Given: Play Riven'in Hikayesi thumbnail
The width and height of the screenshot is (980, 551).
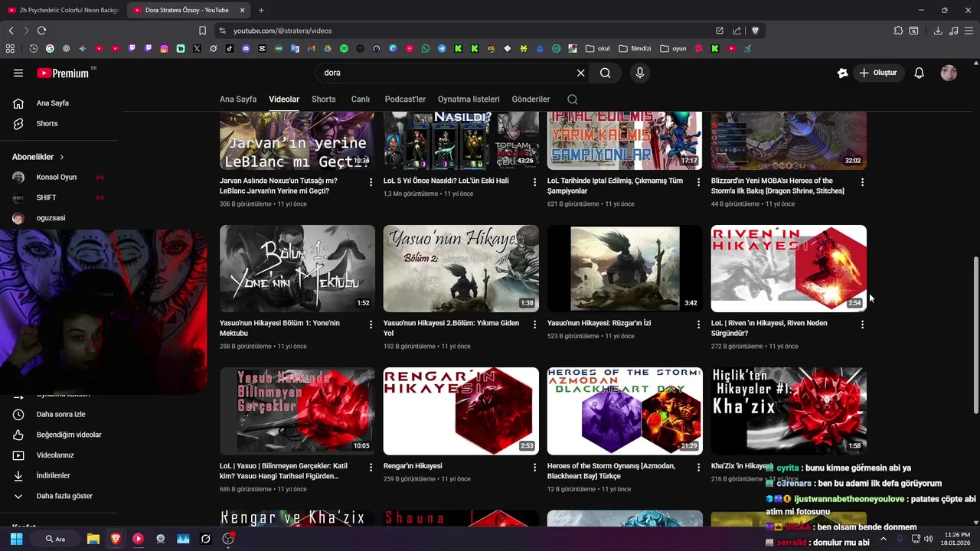Looking at the screenshot, I should [x=789, y=269].
